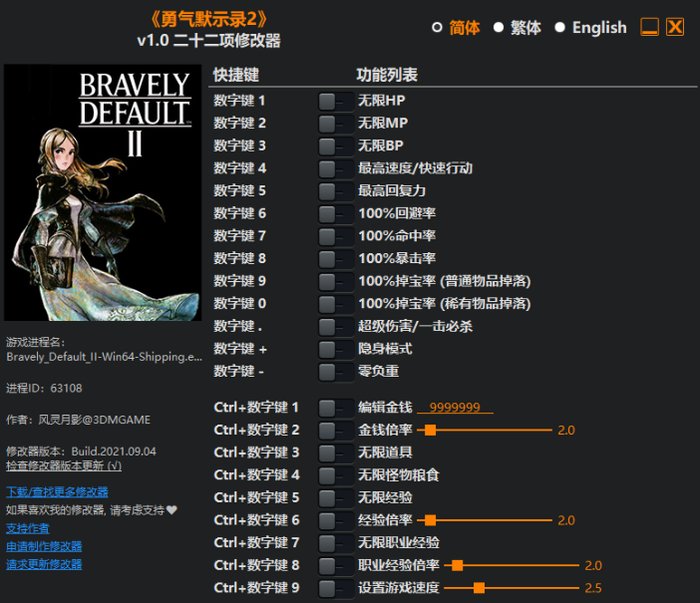Click the 职业经验倍率 slider handle
This screenshot has height=603, width=700.
click(457, 565)
